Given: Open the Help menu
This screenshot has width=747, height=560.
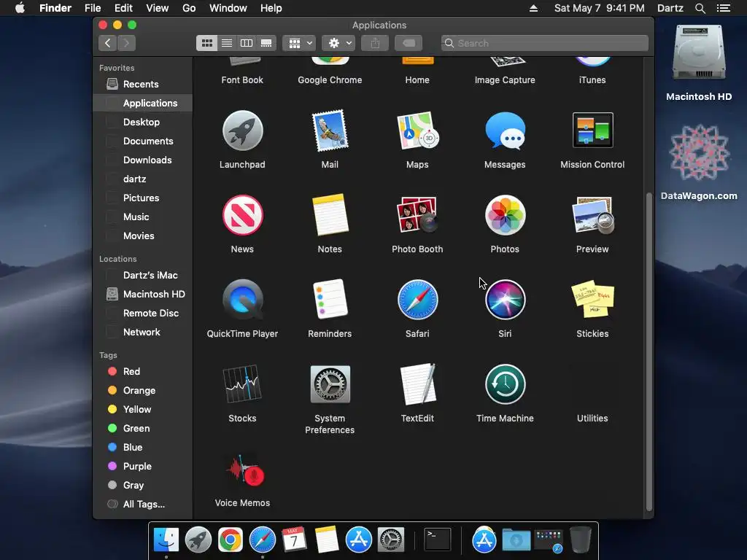Looking at the screenshot, I should 271,8.
